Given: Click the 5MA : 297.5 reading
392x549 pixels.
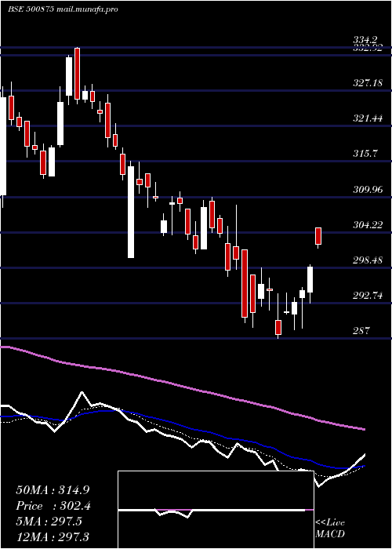Looking at the screenshot, I should tap(49, 522).
